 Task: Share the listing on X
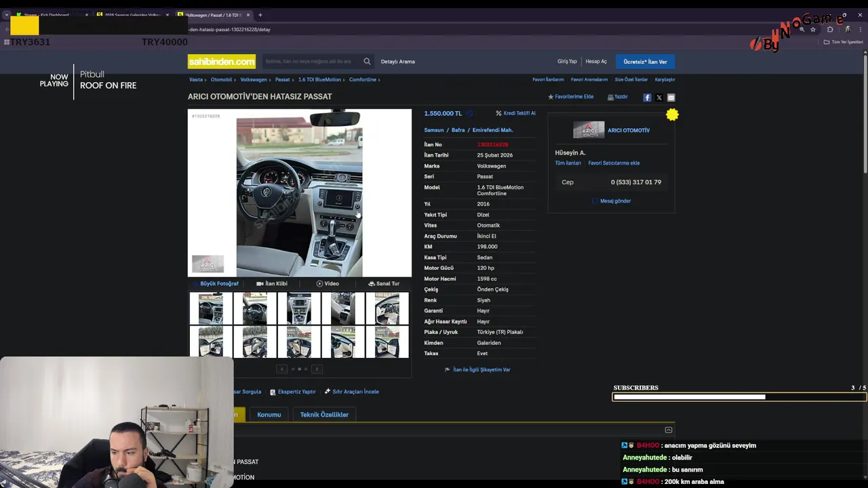[659, 98]
